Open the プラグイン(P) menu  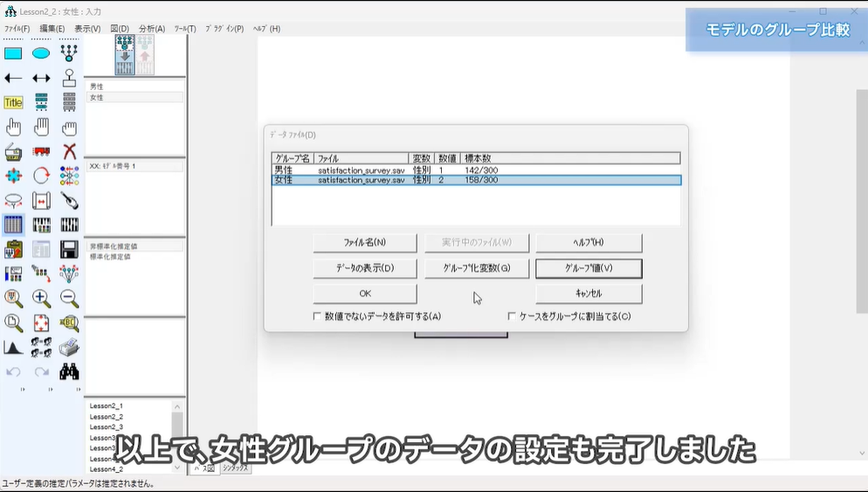coord(224,29)
